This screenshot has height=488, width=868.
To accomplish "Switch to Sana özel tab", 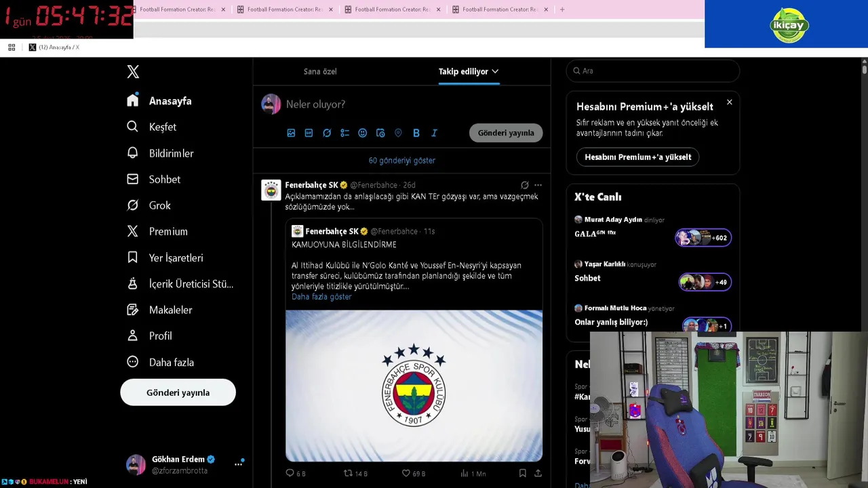I will 320,71.
